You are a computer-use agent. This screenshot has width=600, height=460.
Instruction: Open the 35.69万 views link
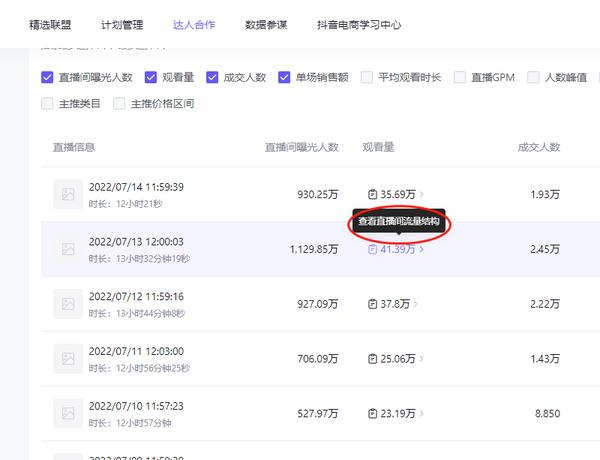point(398,194)
